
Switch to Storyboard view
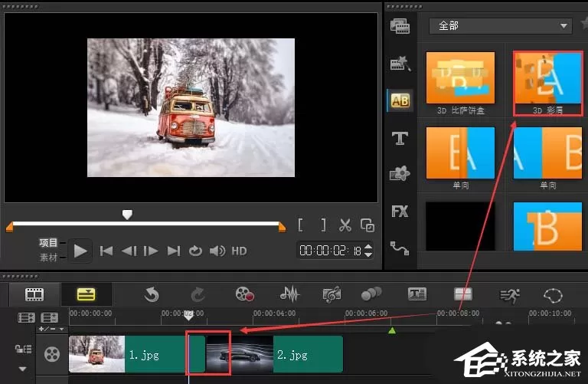coord(34,294)
